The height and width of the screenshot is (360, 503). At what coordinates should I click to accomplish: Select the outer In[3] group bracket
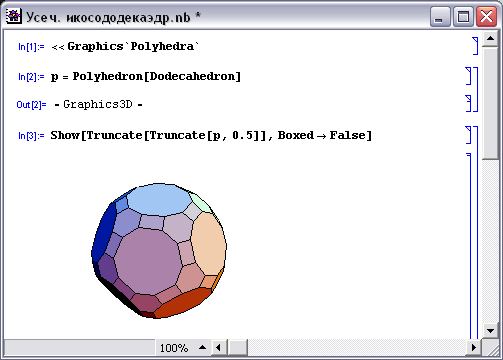click(x=476, y=233)
